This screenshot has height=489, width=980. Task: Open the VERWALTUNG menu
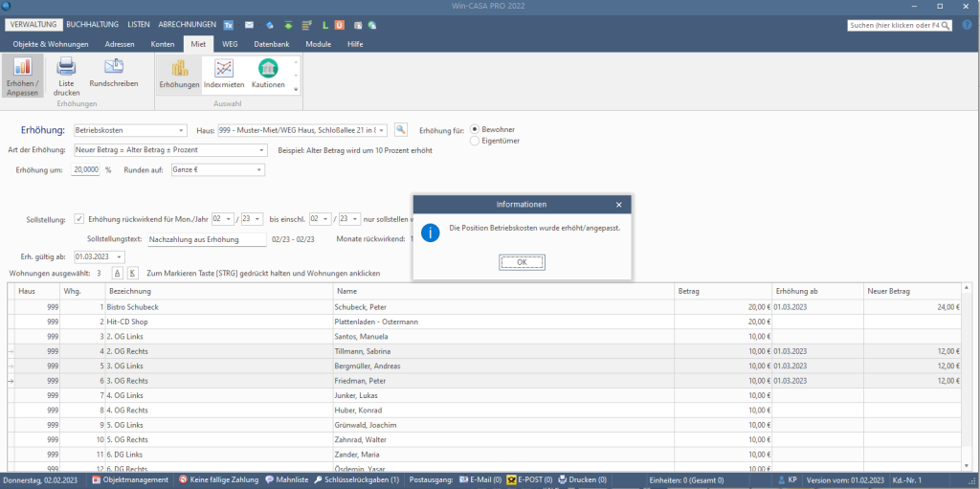click(x=33, y=25)
